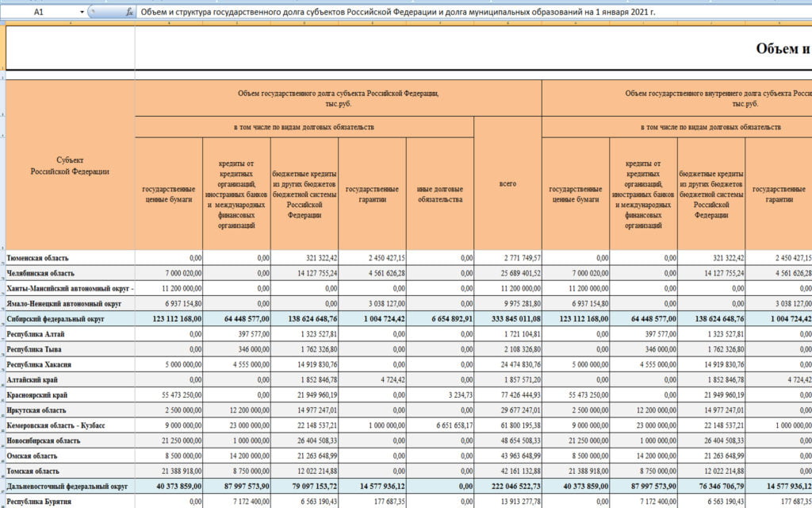Select the 'Красноярский край' row label
Viewport: 812px width, 508px height.
click(70, 394)
